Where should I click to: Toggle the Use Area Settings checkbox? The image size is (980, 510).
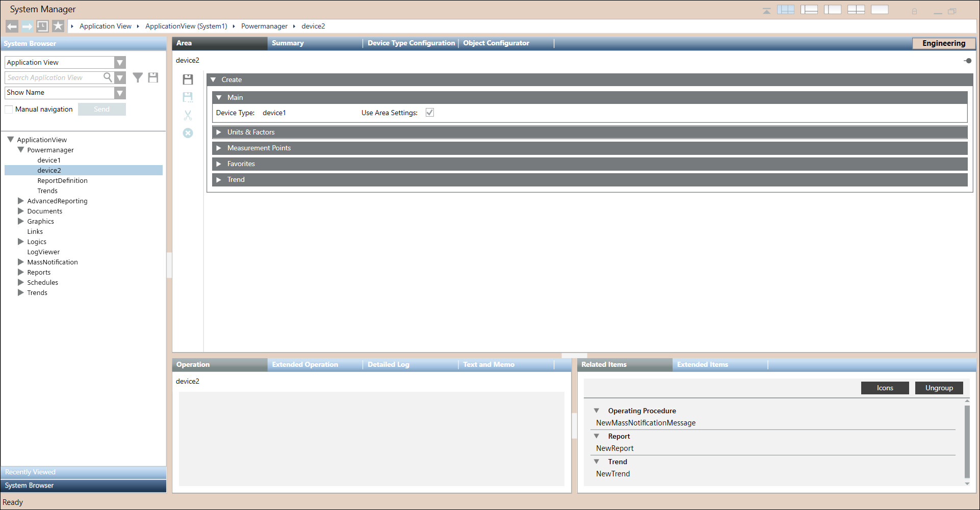430,113
